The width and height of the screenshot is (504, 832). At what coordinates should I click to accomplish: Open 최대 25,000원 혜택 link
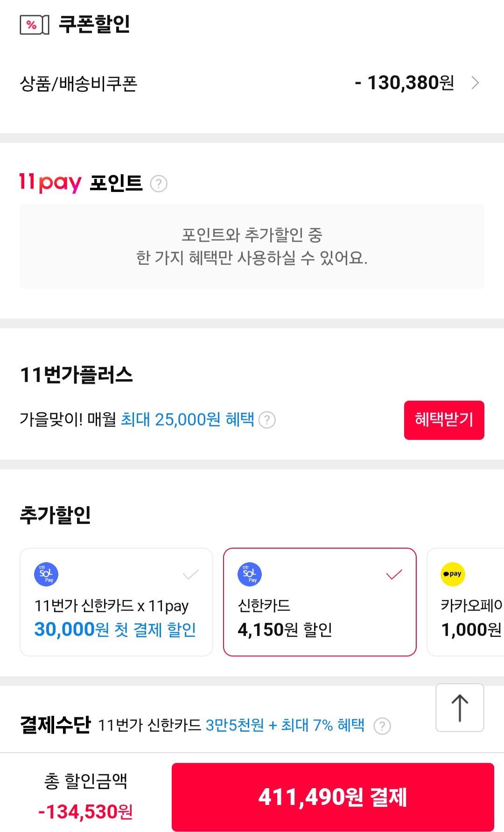pyautogui.click(x=188, y=420)
